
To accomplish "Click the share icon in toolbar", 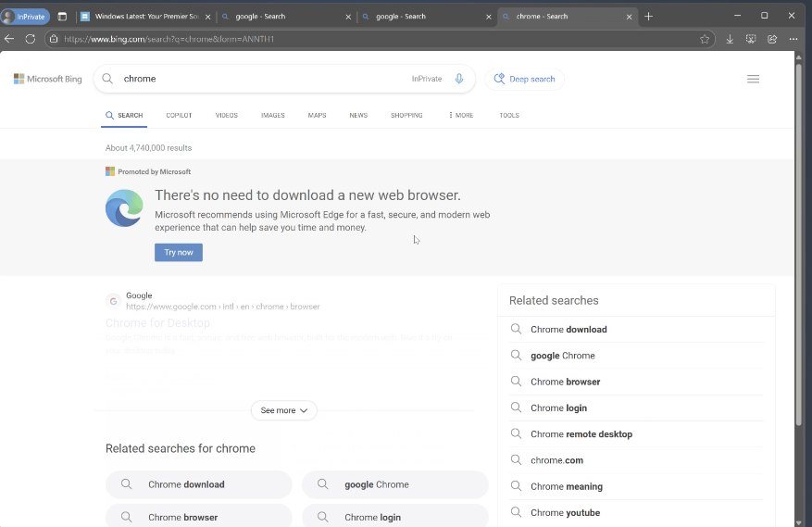I will (772, 39).
